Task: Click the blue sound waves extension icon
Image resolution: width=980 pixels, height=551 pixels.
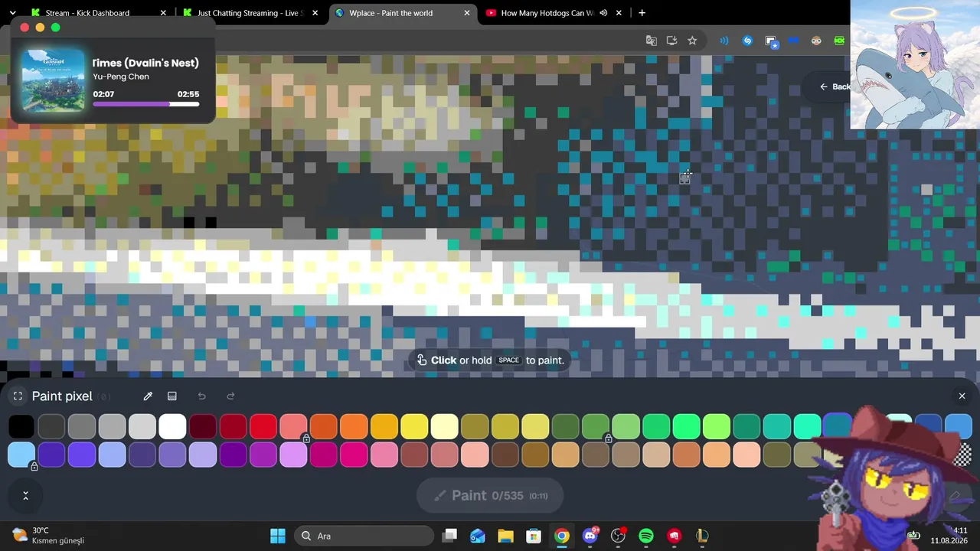Action: click(724, 41)
